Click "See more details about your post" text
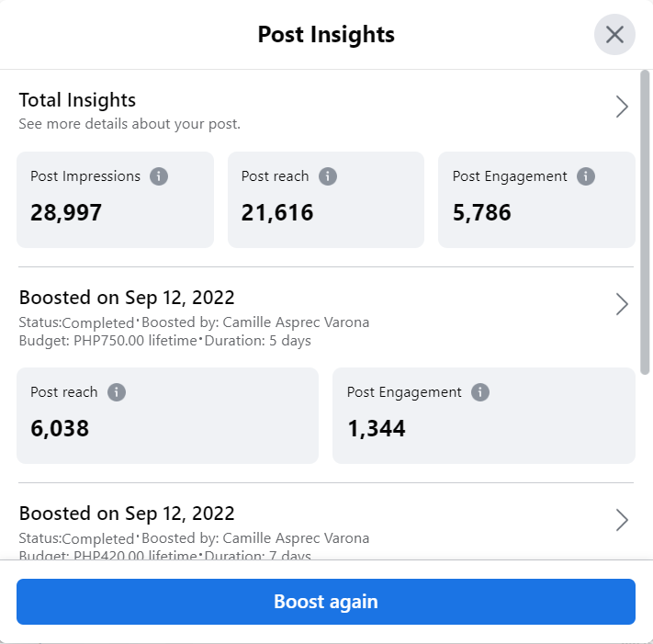The image size is (653, 644). pyautogui.click(x=129, y=124)
